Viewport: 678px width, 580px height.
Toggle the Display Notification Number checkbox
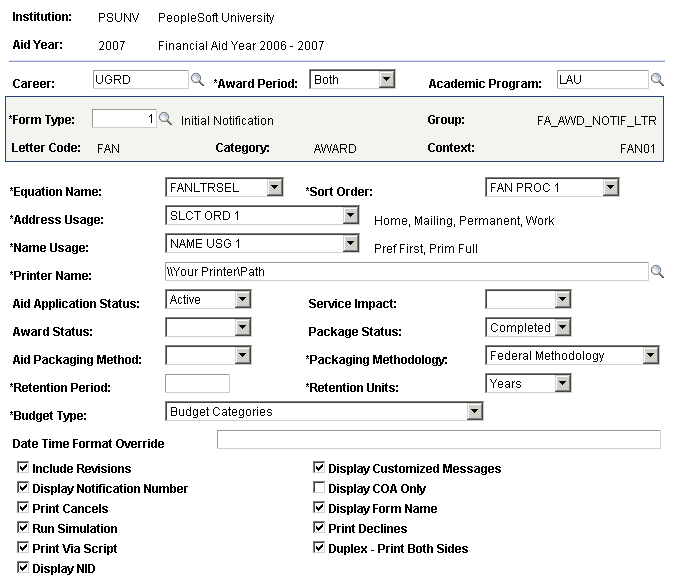pyautogui.click(x=22, y=487)
